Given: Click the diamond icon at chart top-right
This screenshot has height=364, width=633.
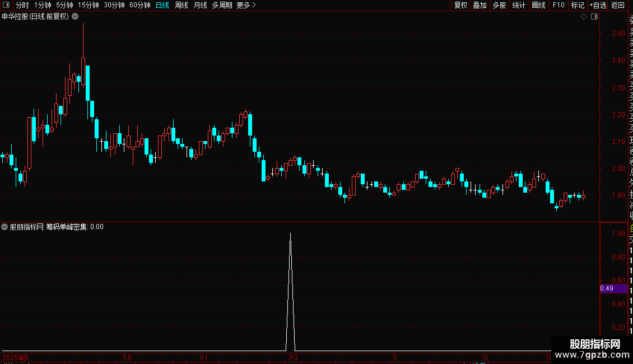Looking at the screenshot, I should point(584,17).
